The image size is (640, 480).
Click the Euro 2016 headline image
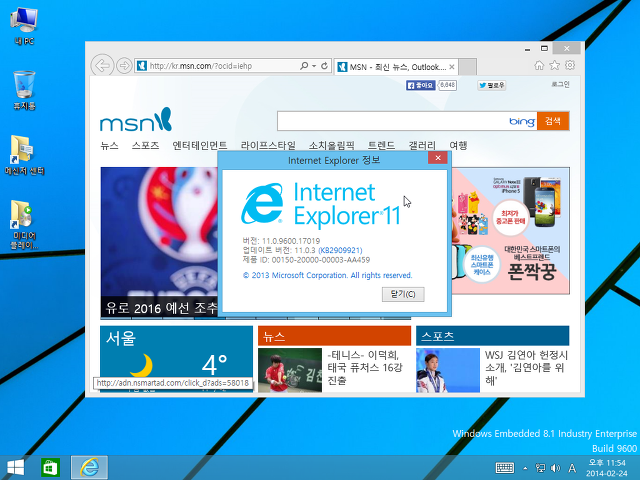[x=159, y=242]
